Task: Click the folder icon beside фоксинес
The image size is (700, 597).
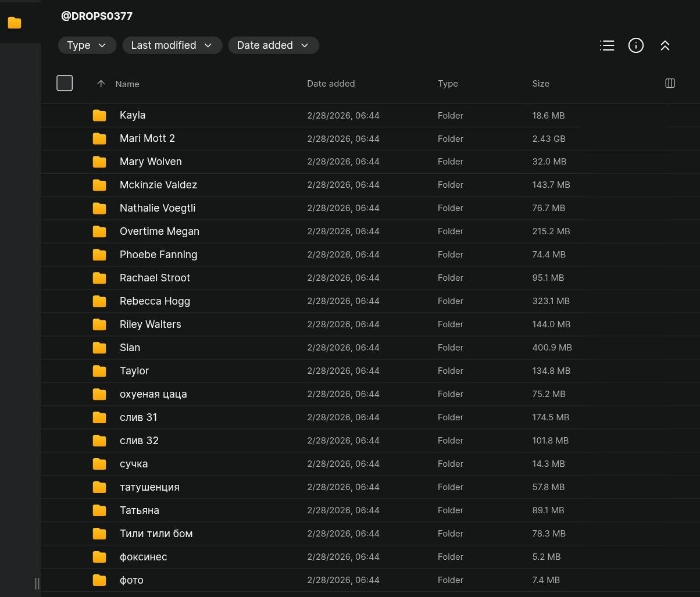Action: click(x=99, y=557)
